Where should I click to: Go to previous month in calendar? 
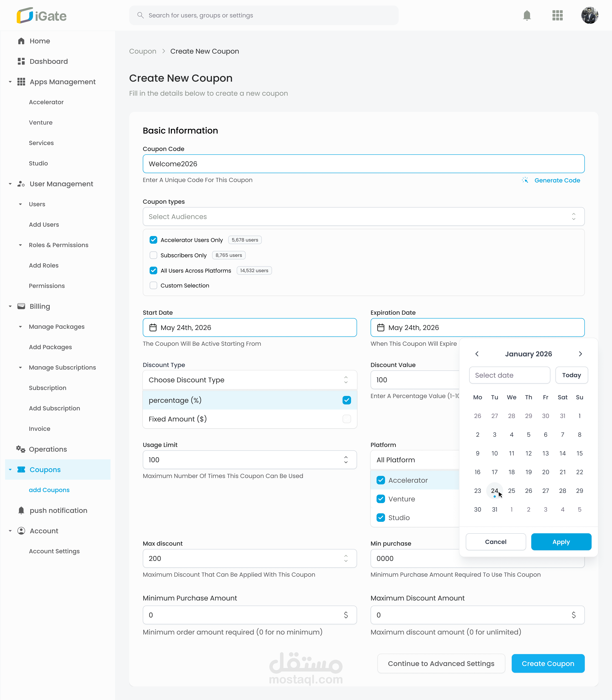(x=477, y=354)
